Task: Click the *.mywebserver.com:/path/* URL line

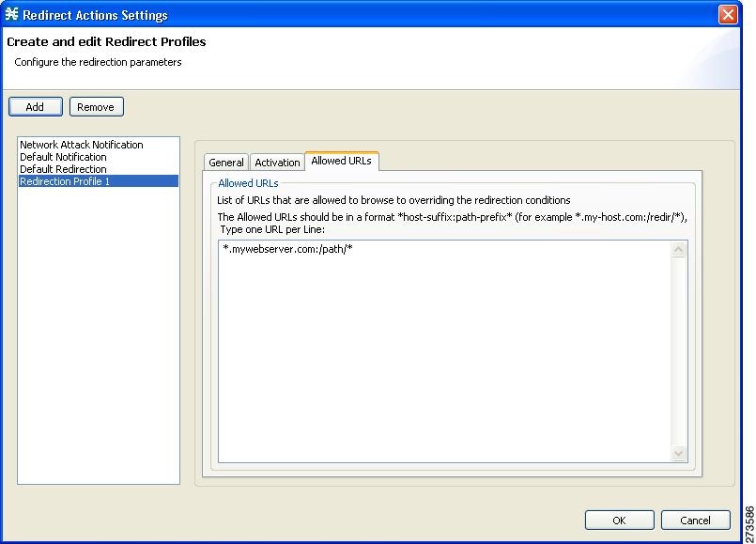Action: (287, 249)
